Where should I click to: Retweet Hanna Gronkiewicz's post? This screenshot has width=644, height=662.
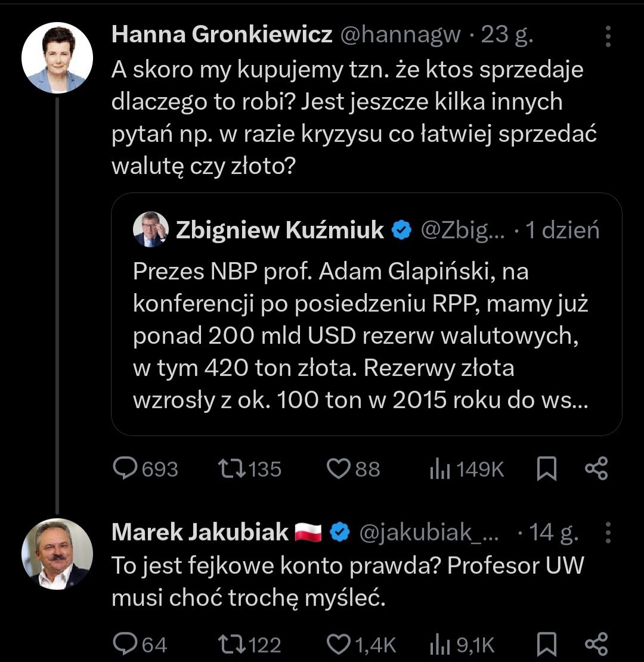(231, 469)
